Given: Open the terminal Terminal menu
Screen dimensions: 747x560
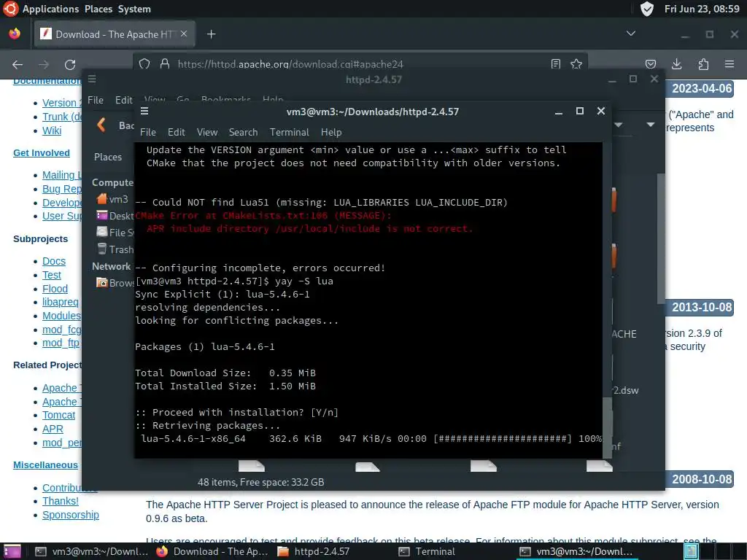Looking at the screenshot, I should (289, 132).
